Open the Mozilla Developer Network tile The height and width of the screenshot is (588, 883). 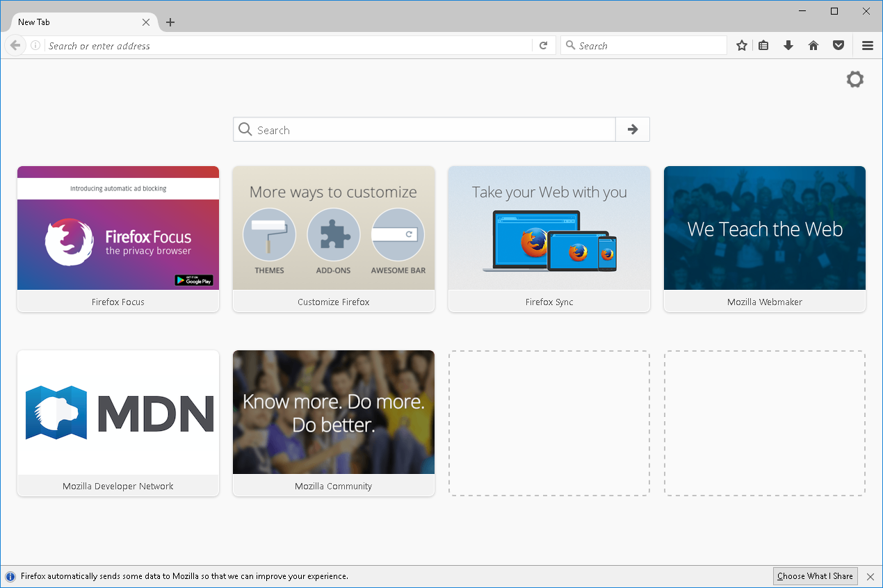(118, 423)
